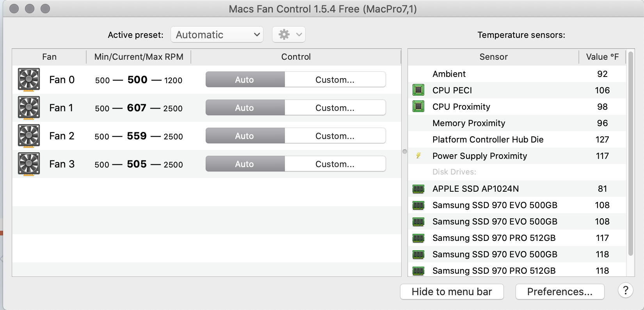Click the temperature sensors list scrollbar
This screenshot has height=310, width=644.
pyautogui.click(x=630, y=156)
